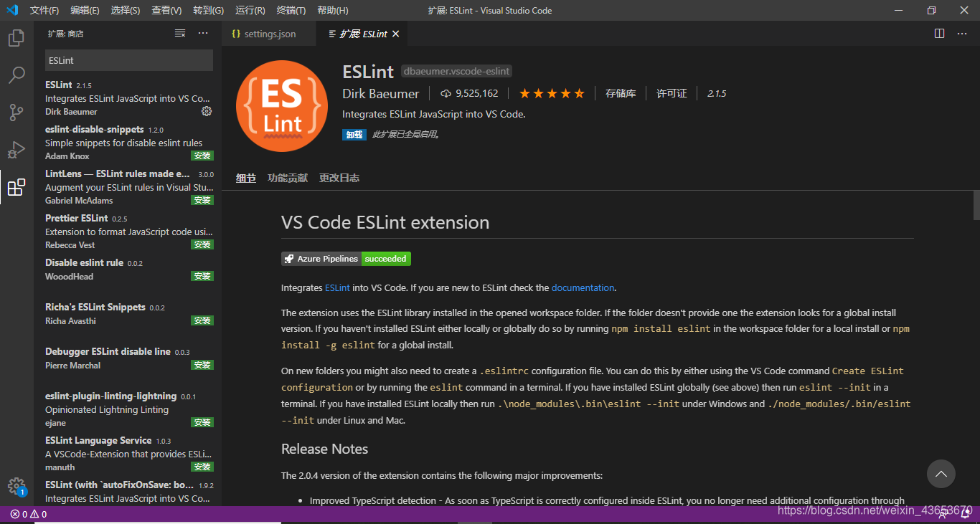Clear extension search results icon
Screen dimensions: 980x524
click(x=180, y=34)
